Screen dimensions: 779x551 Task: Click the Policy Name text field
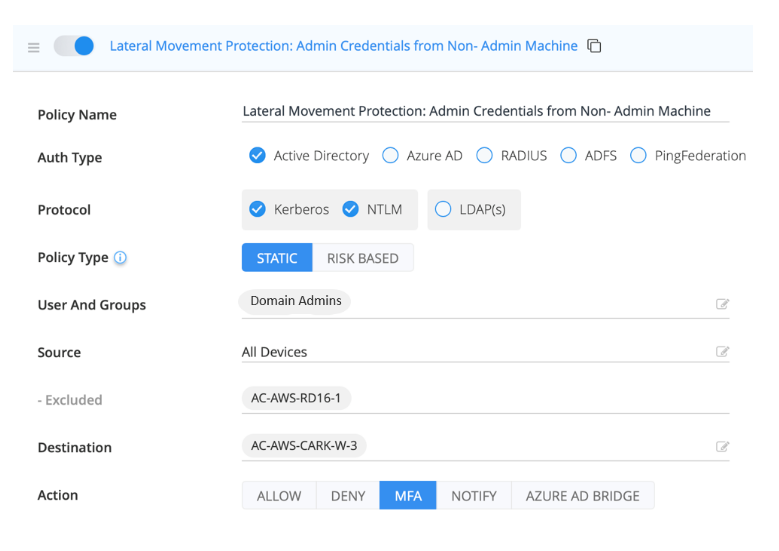coord(485,111)
